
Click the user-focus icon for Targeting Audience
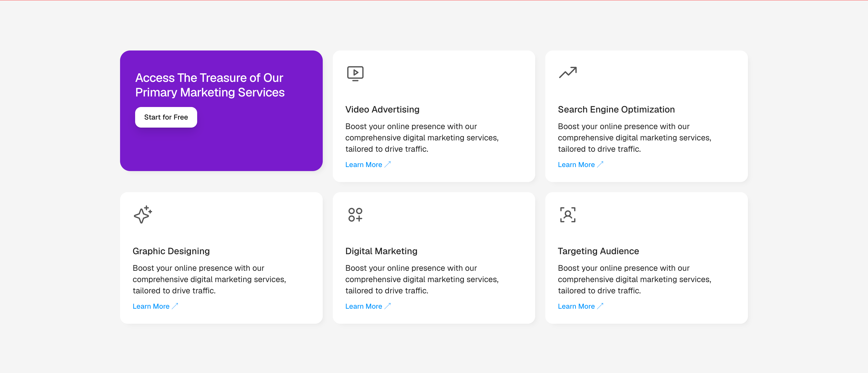click(568, 215)
